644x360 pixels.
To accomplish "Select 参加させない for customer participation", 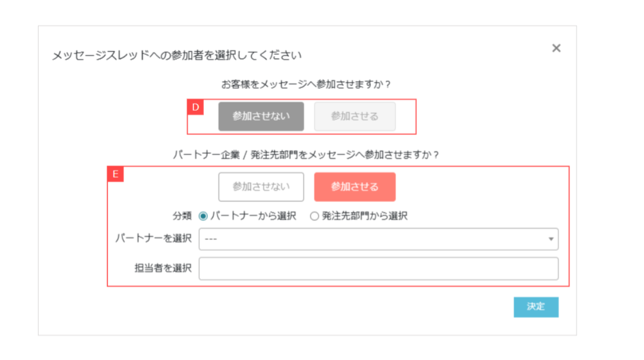I will point(261,116).
